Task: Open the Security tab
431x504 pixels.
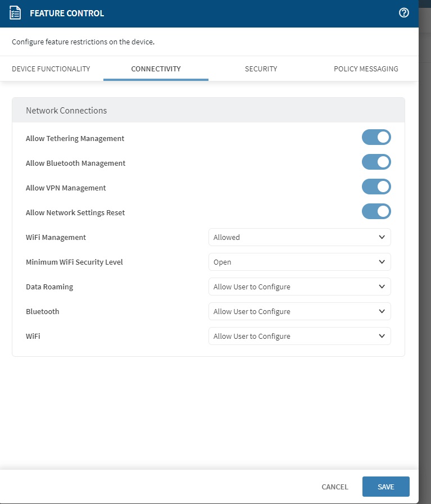Action: tap(261, 69)
